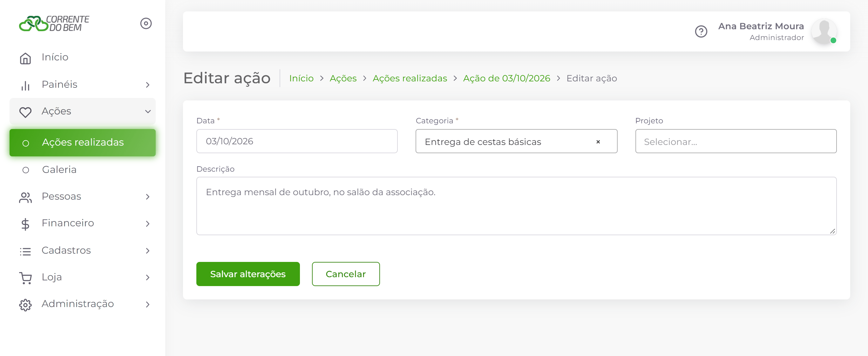Click the Cancelar button
Image resolution: width=868 pixels, height=356 pixels.
[x=346, y=274]
